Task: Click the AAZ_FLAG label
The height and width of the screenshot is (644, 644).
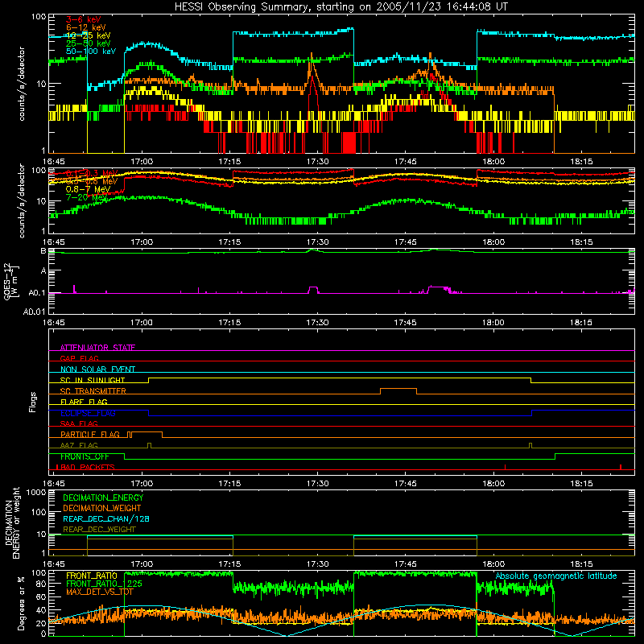Action: coord(79,445)
